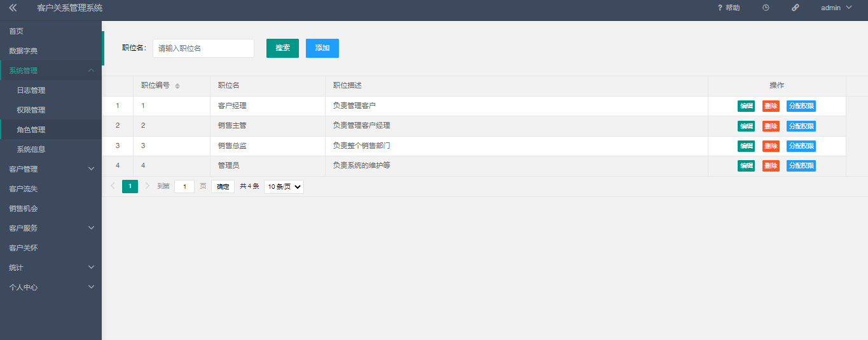Click the link icon in header

click(x=795, y=8)
